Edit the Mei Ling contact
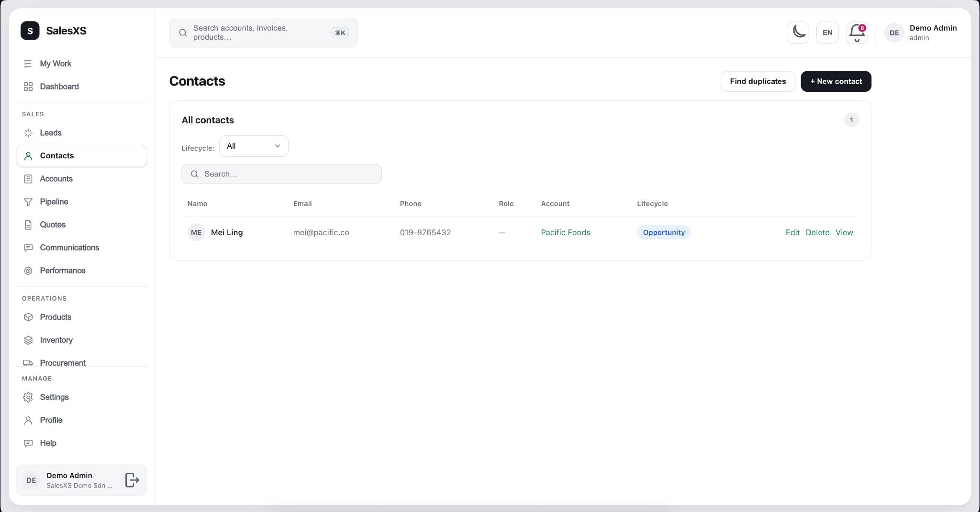Image resolution: width=980 pixels, height=512 pixels. (792, 232)
